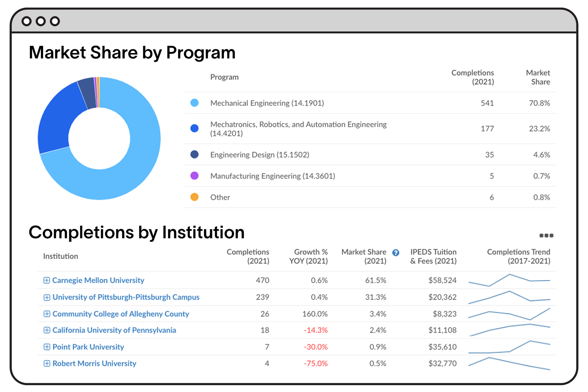Expand the California University of Pennsylvania row

click(47, 330)
